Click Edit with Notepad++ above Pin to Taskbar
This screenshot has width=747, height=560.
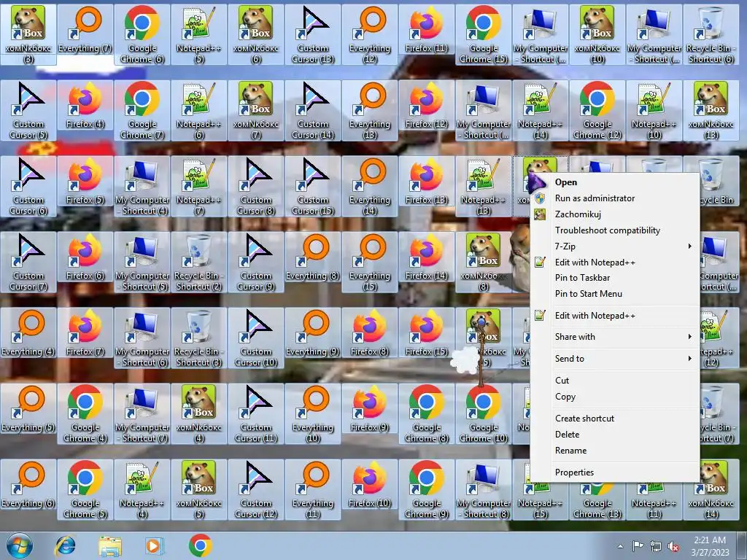(614, 262)
